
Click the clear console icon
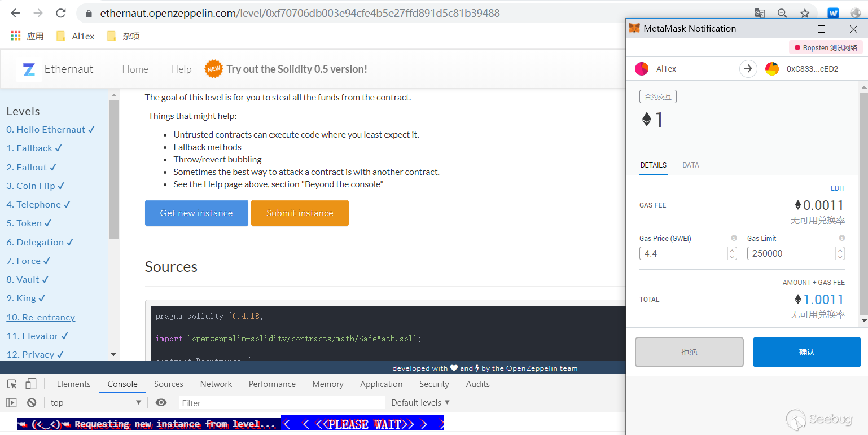point(32,403)
